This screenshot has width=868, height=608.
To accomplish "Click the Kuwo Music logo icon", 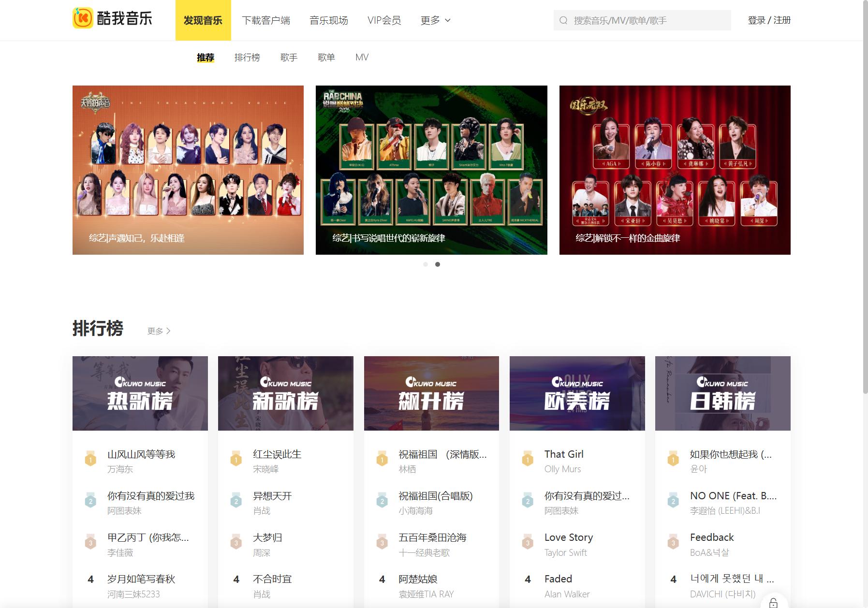I will pos(83,18).
